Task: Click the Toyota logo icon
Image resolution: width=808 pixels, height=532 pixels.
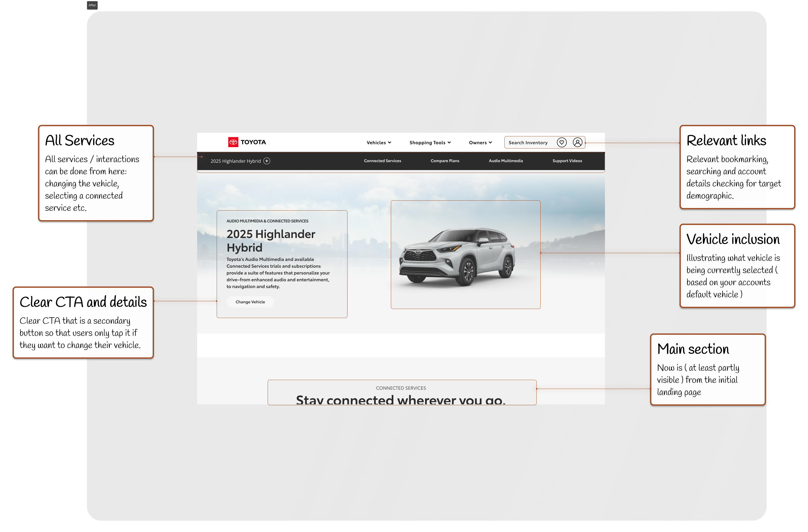Action: (x=233, y=142)
